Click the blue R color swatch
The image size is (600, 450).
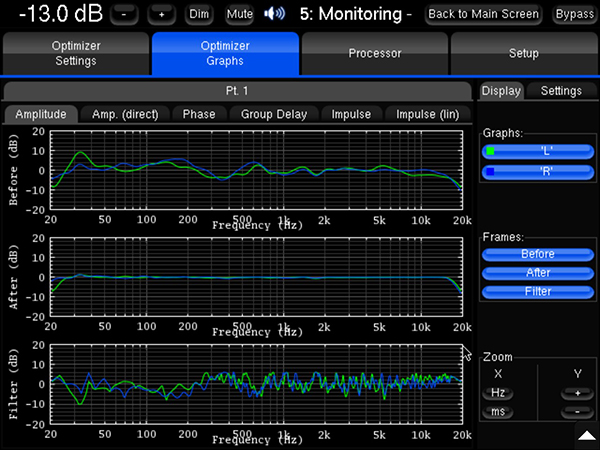point(490,171)
